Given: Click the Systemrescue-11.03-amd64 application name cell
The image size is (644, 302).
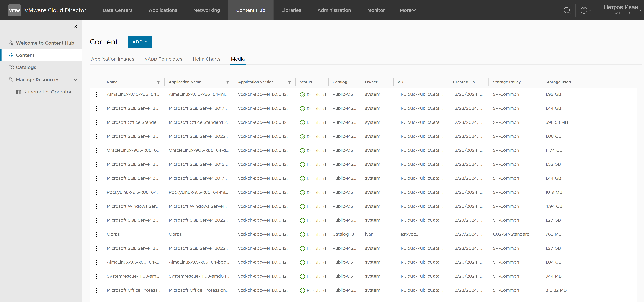Looking at the screenshot, I should (x=199, y=276).
